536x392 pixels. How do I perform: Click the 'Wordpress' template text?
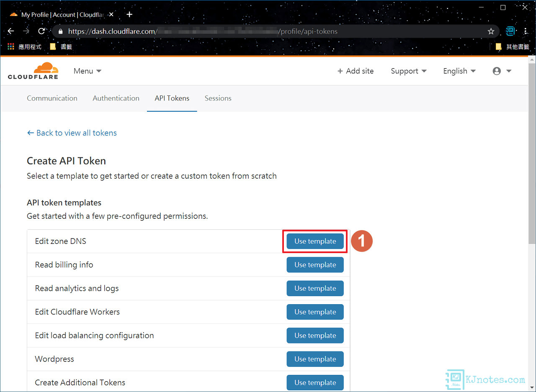pos(54,359)
